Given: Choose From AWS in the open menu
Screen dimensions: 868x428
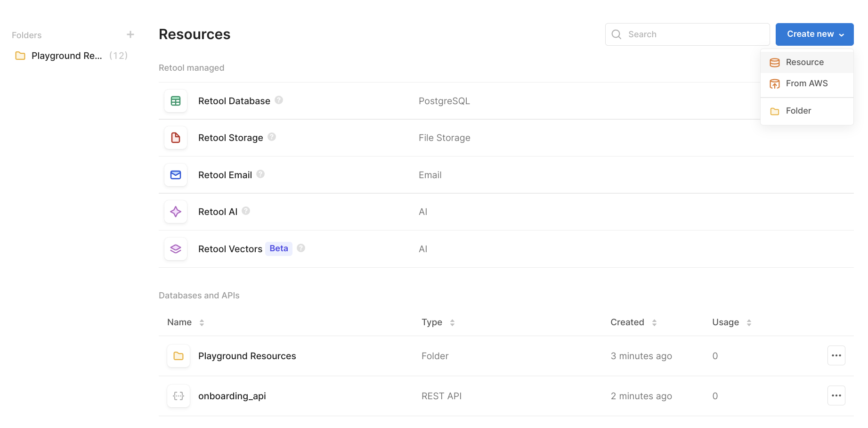Looking at the screenshot, I should (806, 83).
